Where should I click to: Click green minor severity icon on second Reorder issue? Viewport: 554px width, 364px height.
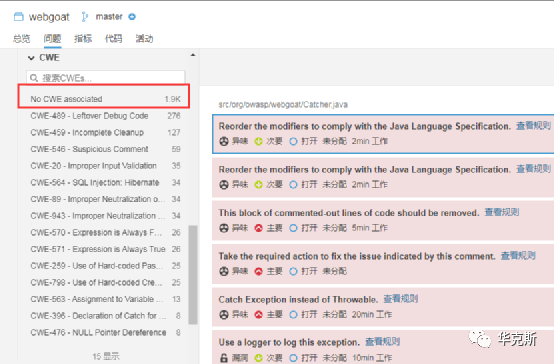click(259, 184)
